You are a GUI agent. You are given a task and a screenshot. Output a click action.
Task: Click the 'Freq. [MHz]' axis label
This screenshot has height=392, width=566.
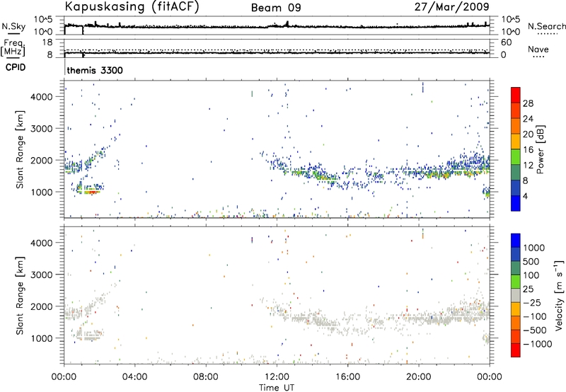(13, 48)
